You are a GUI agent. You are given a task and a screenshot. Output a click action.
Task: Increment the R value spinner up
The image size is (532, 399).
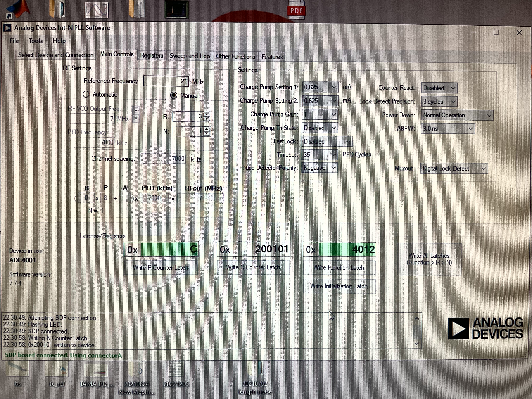pos(207,114)
